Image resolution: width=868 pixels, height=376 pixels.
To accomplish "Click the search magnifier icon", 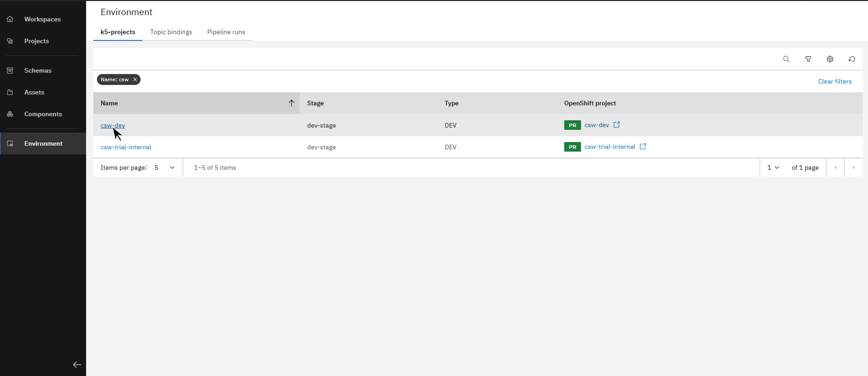I will pos(786,59).
